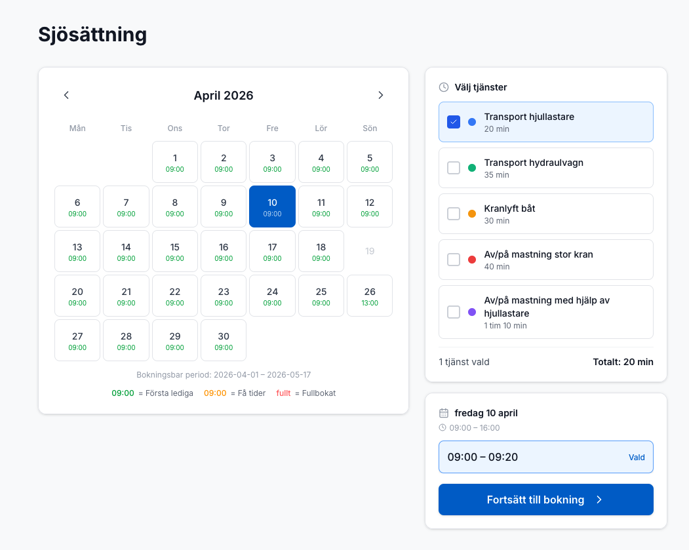Select the 09:00 – 09:20 time slot

click(x=545, y=457)
